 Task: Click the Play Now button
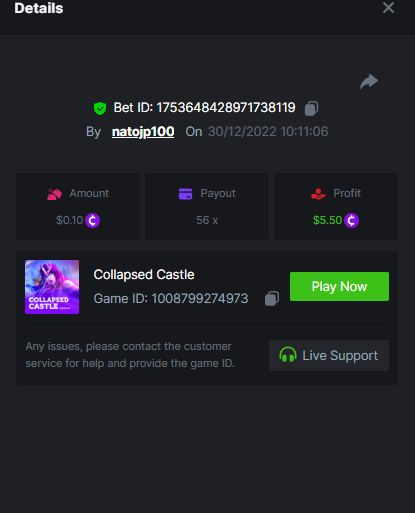[339, 286]
